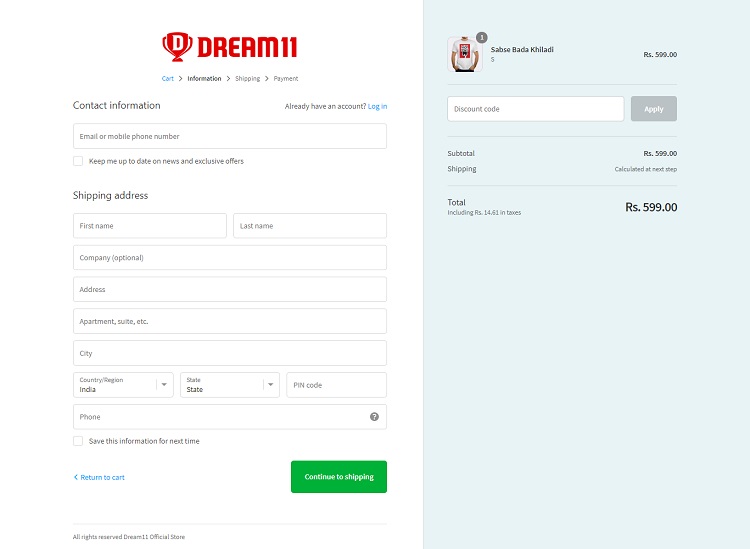Enable Keep me up to date on news checkbox
The height and width of the screenshot is (549, 750).
pos(78,161)
